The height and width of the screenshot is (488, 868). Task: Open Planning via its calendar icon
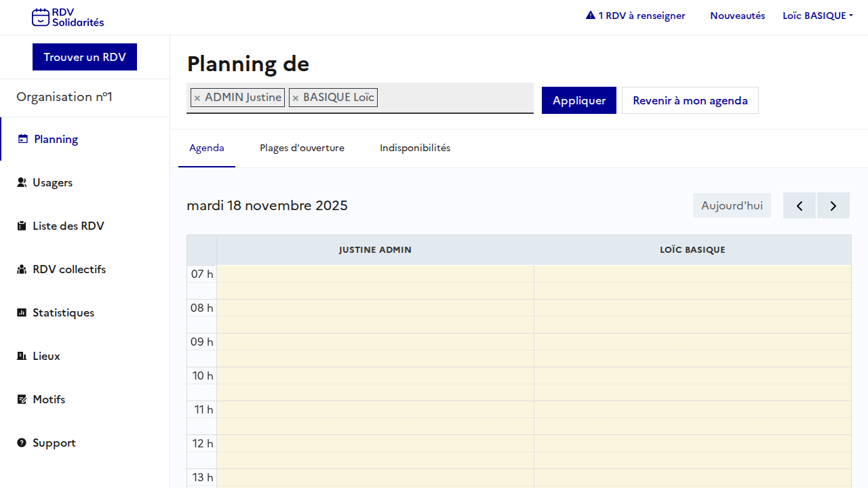pyautogui.click(x=23, y=139)
